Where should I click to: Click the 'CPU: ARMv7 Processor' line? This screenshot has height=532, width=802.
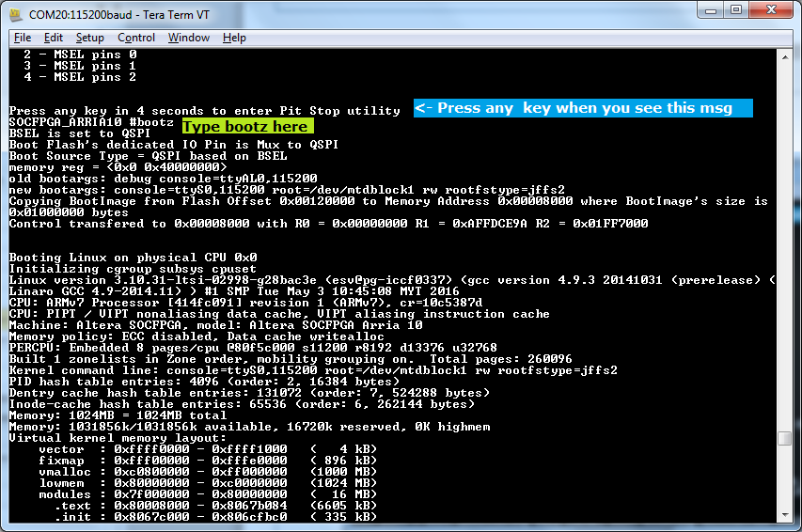245,303
